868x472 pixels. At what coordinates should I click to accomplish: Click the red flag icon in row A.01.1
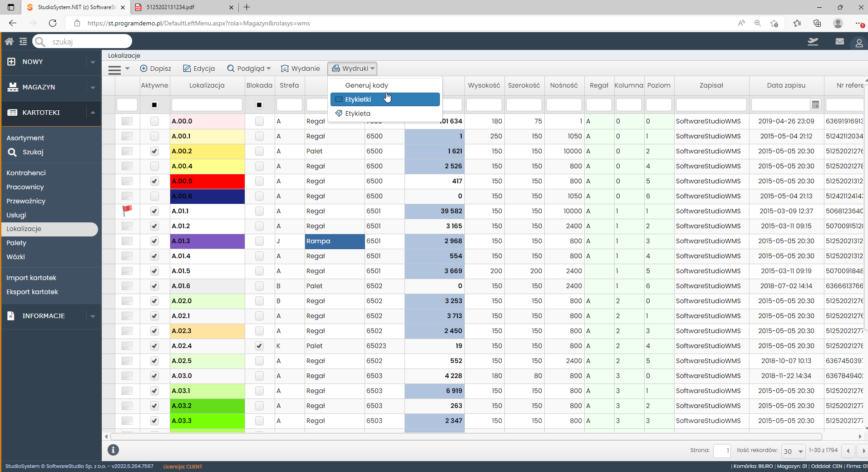pos(127,211)
